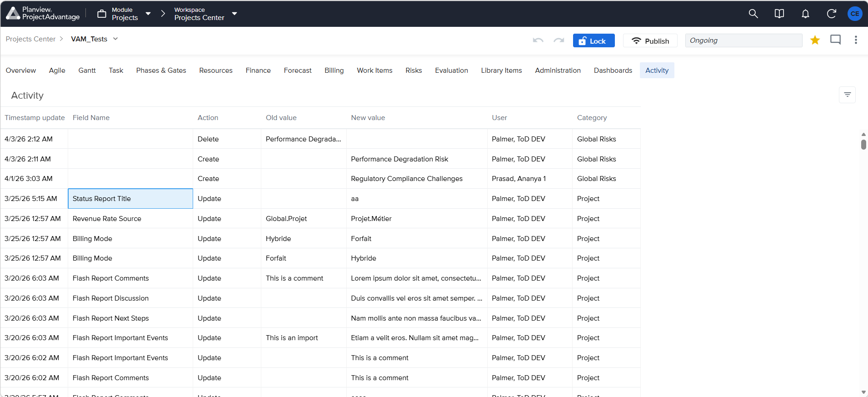Viewport: 868px width, 397px height.
Task: Click the New value column header
Action: [368, 118]
